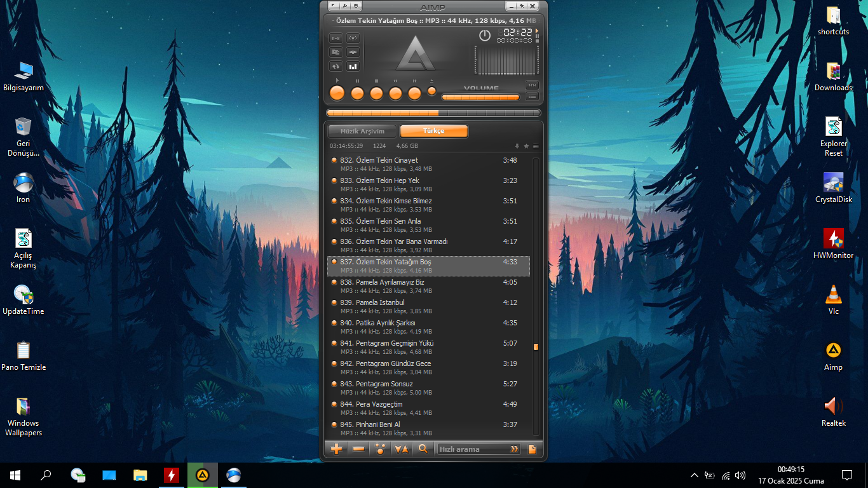Open the equalizer button above playlist toggle

coord(532,85)
